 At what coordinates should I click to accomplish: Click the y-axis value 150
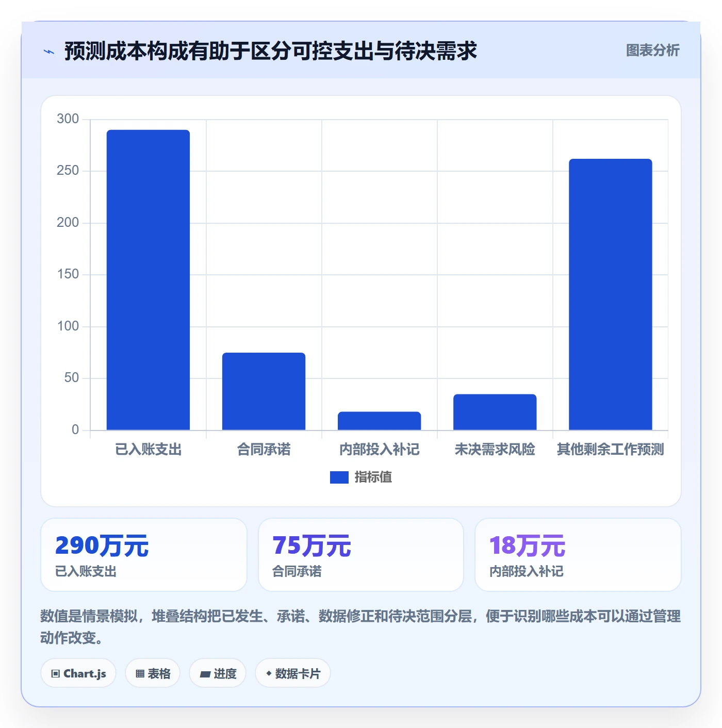point(68,274)
